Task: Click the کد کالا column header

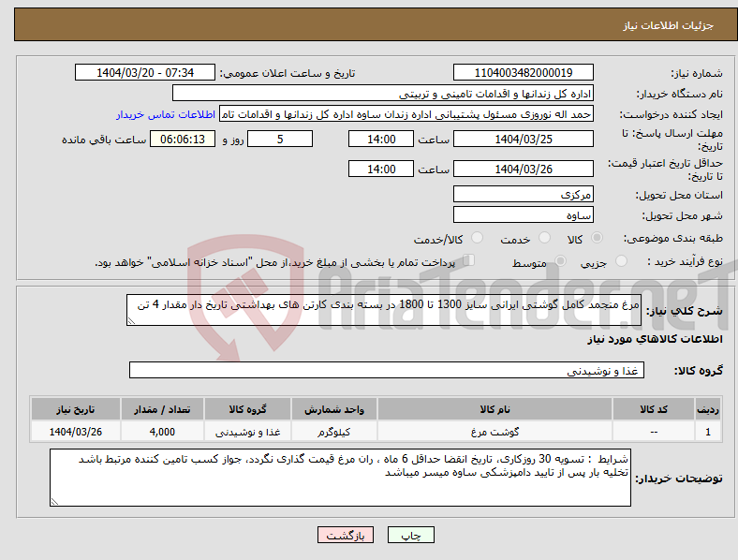Action: (x=654, y=409)
